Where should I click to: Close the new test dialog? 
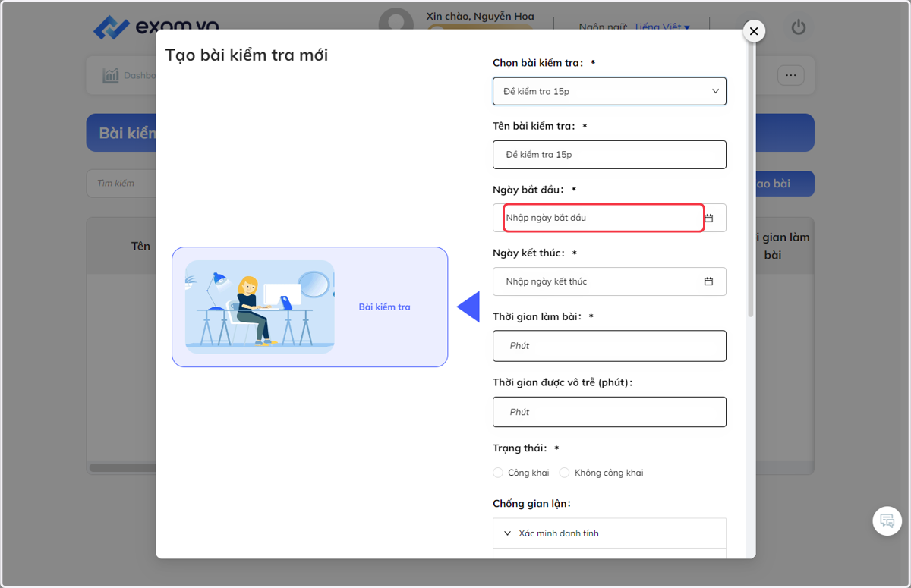(753, 31)
